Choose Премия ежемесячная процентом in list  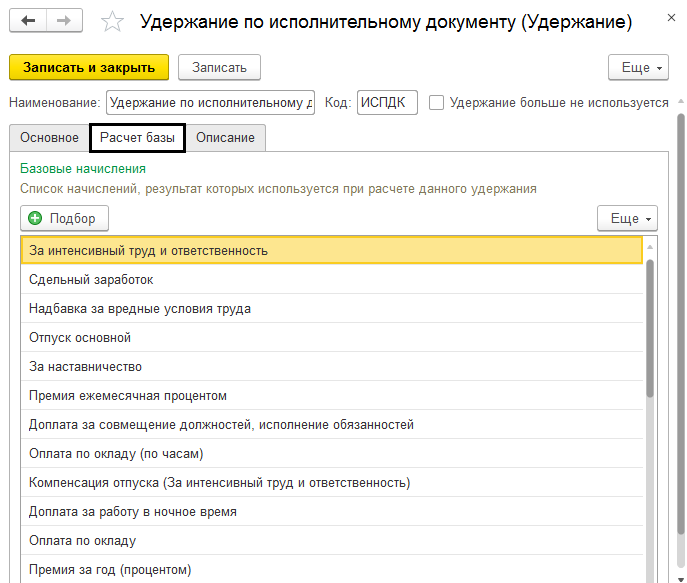[x=128, y=396]
